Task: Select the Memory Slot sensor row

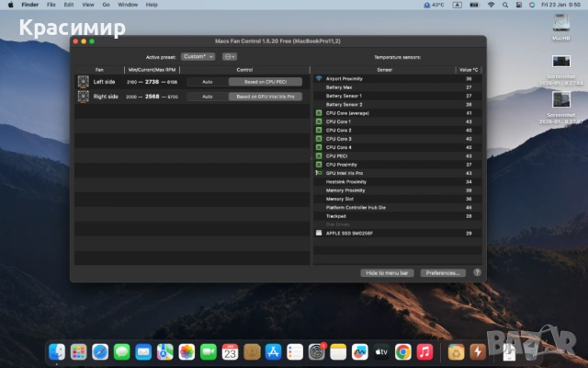Action: tap(398, 199)
